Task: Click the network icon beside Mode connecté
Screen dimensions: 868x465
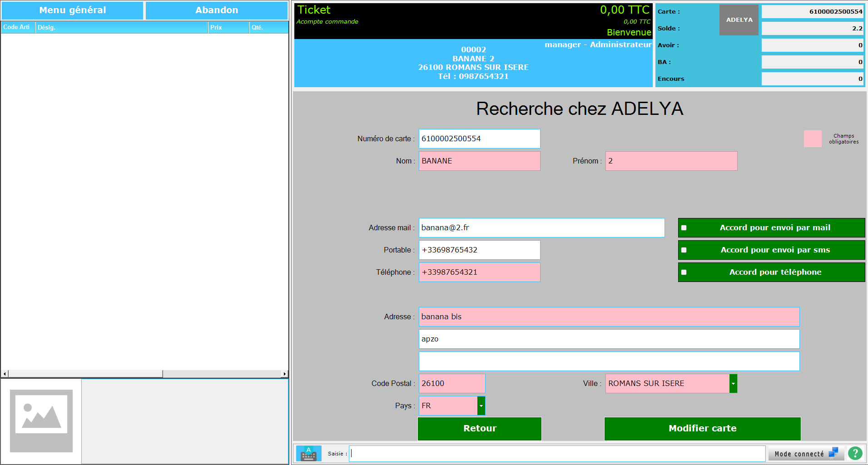Action: click(x=833, y=453)
